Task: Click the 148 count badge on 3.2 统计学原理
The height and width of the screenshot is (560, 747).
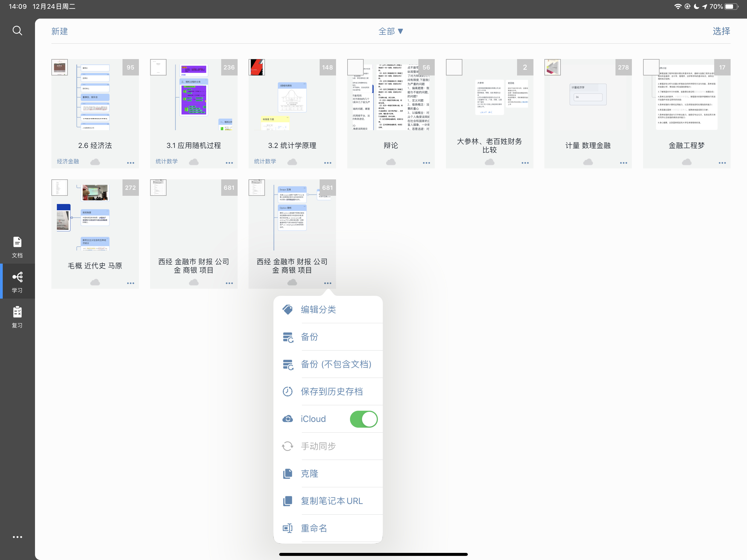Action: pos(328,67)
